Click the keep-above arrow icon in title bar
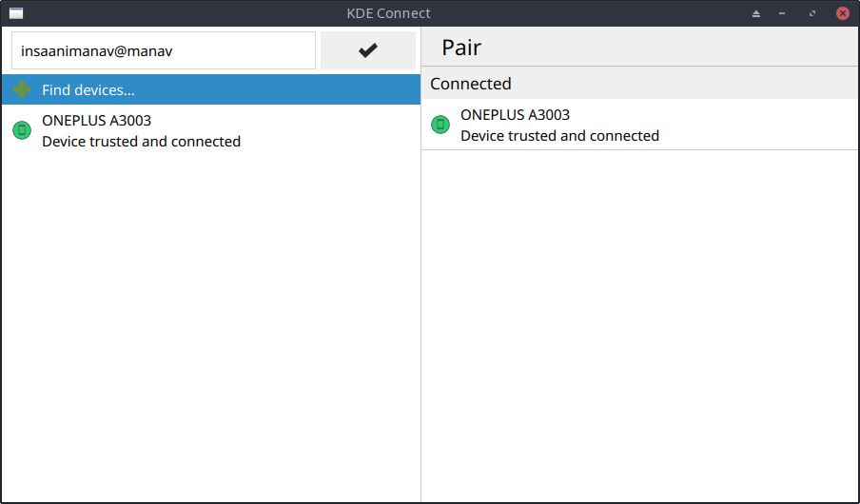The image size is (860, 504). [756, 13]
